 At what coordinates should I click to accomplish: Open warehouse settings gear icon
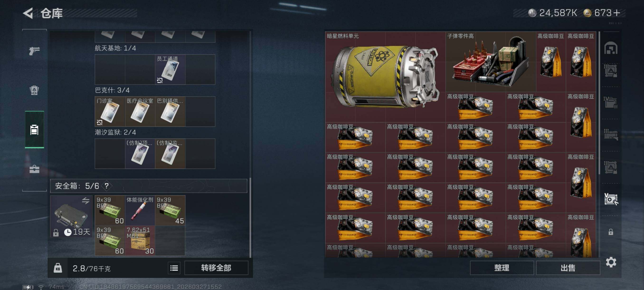click(611, 262)
